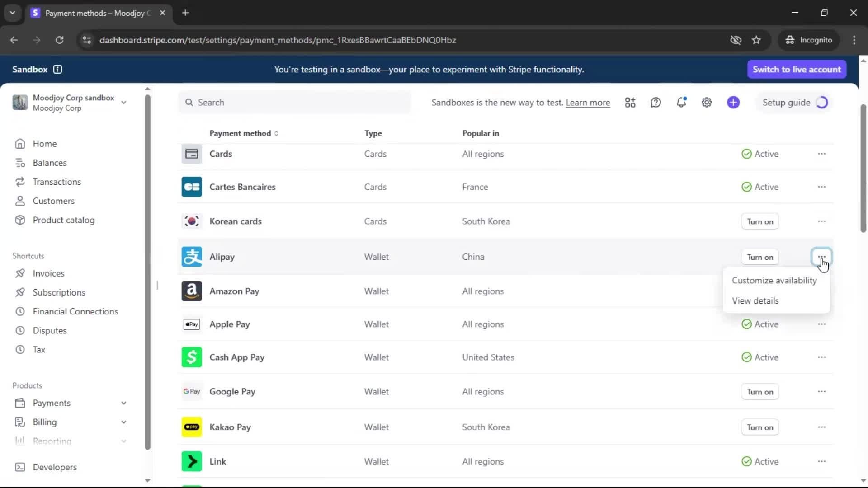Open the Subscriptions shortcut

pyautogui.click(x=59, y=292)
